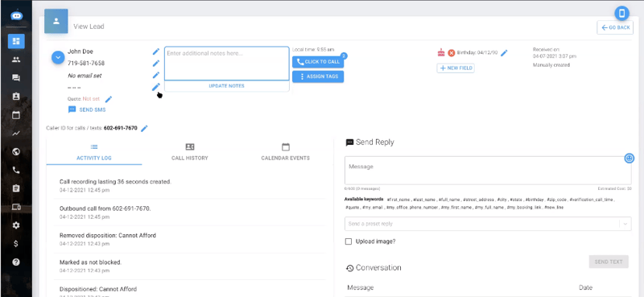Click the Go Back button

[x=615, y=27]
